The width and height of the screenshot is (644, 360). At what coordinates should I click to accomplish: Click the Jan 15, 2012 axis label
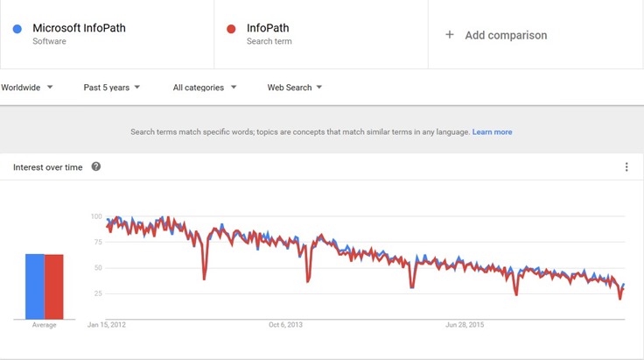(x=107, y=325)
